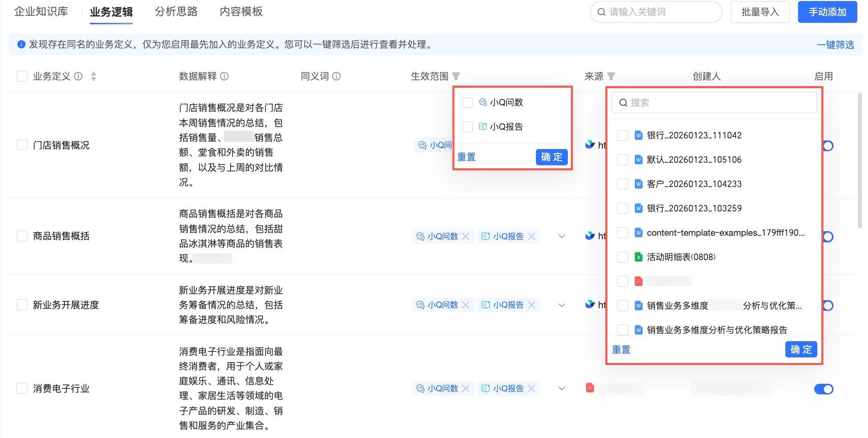Focus the 搜索 field in source filter
This screenshot has height=438, width=868.
pyautogui.click(x=714, y=102)
